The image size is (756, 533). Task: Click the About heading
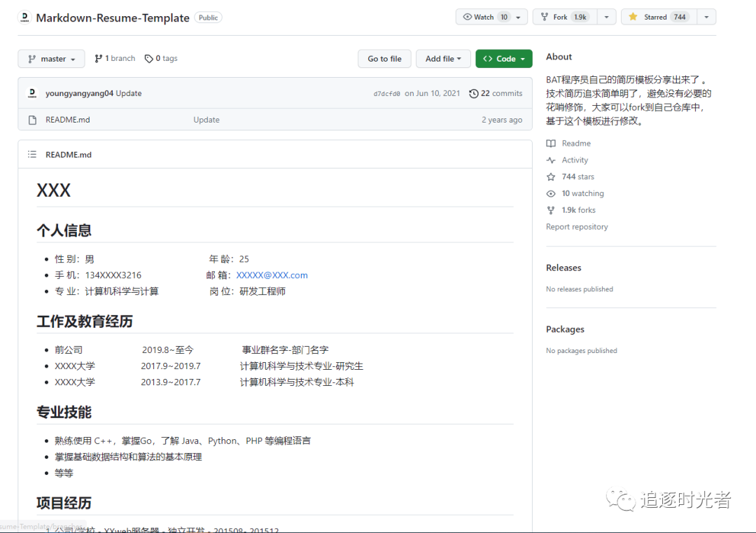[559, 57]
